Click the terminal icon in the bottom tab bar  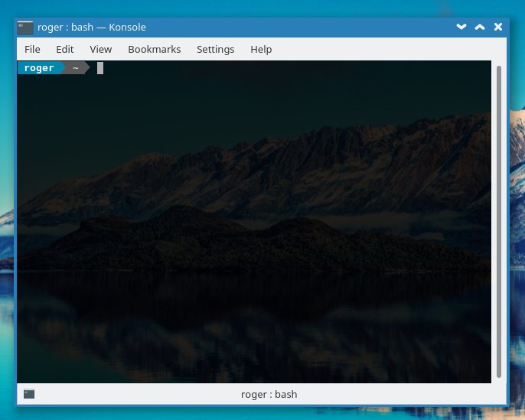29,394
